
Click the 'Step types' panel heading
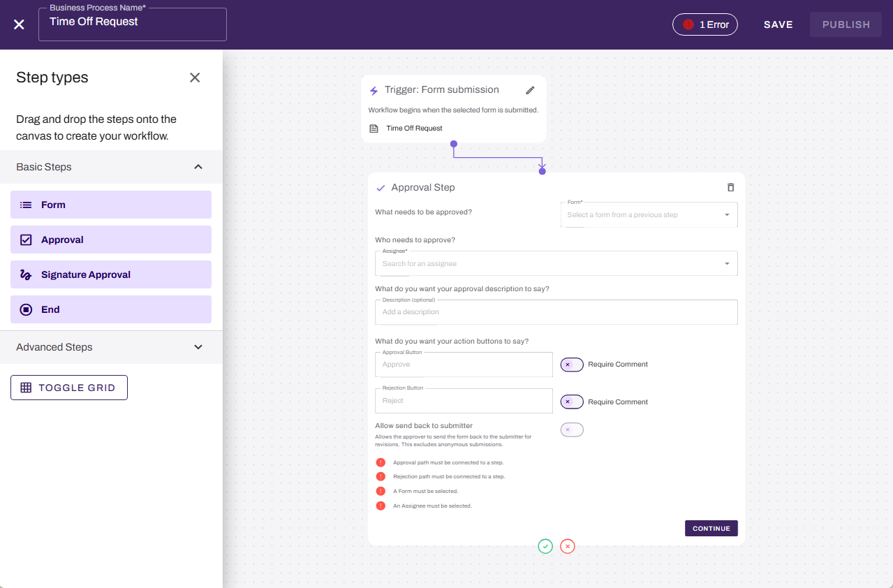pos(52,78)
